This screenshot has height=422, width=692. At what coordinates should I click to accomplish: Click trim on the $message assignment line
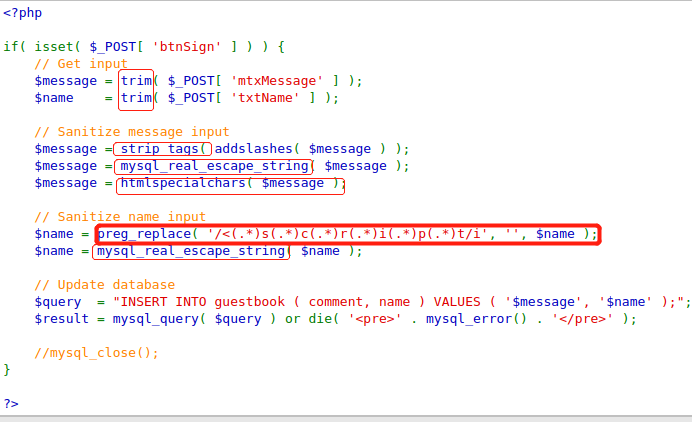click(136, 81)
